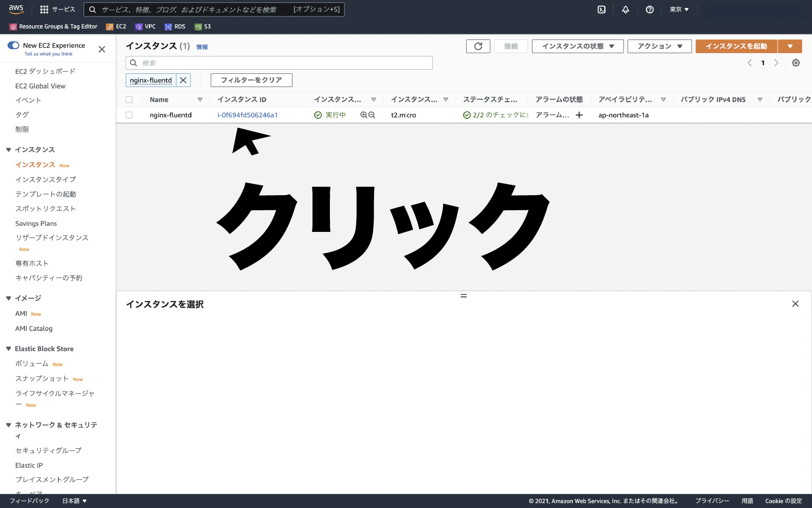812x508 pixels.
Task: Add alarm with plus icon
Action: pyautogui.click(x=579, y=115)
